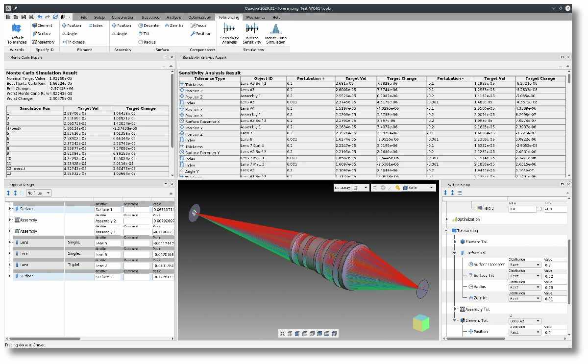Click the Radius tolerance ribbon button
Screen dimensions: 588x364
pyautogui.click(x=147, y=42)
